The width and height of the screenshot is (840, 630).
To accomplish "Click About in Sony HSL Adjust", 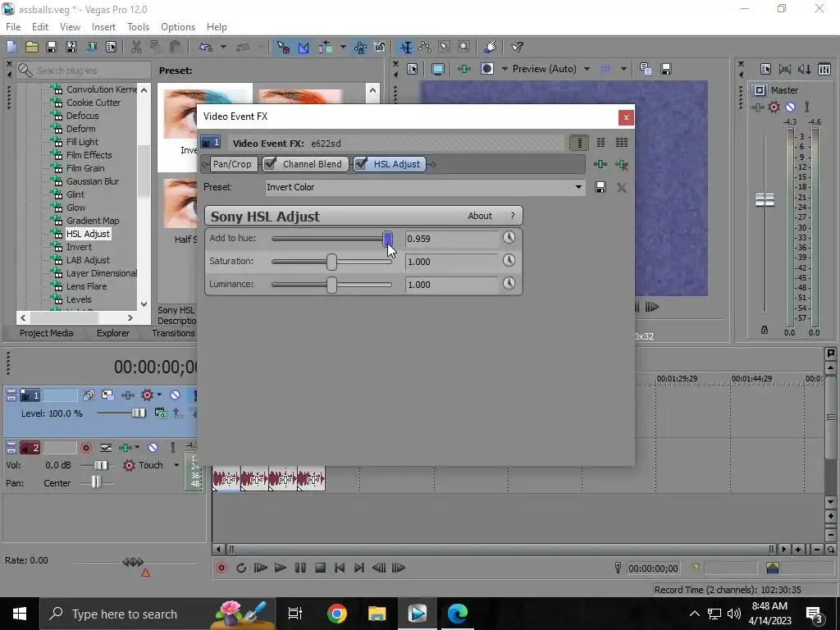I will tap(479, 216).
